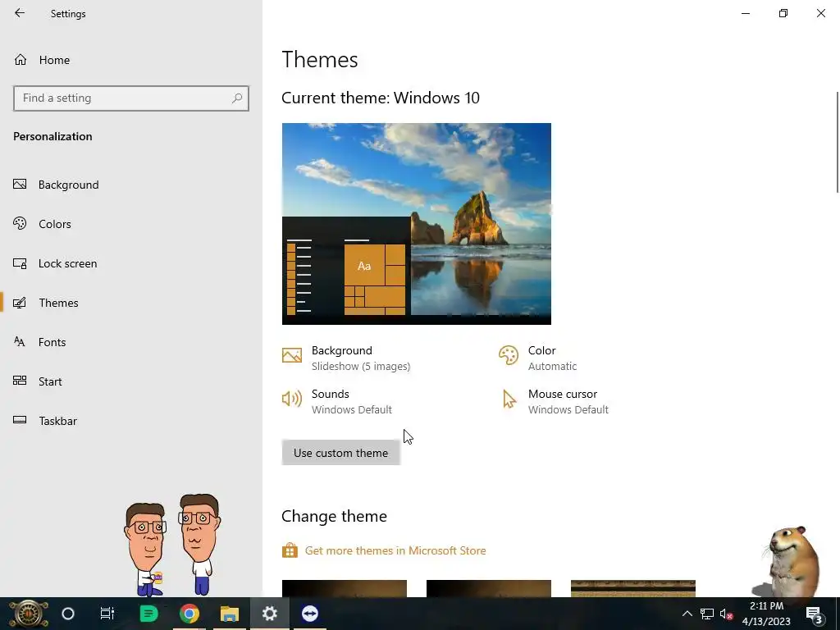This screenshot has height=630, width=840.
Task: Show hidden tray icons chevron
Action: [687, 614]
